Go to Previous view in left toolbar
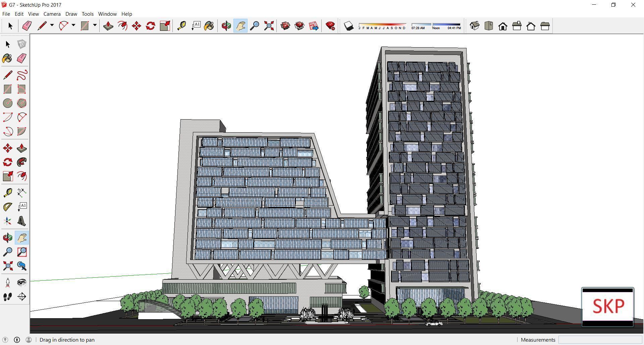This screenshot has width=644, height=345. click(x=22, y=266)
